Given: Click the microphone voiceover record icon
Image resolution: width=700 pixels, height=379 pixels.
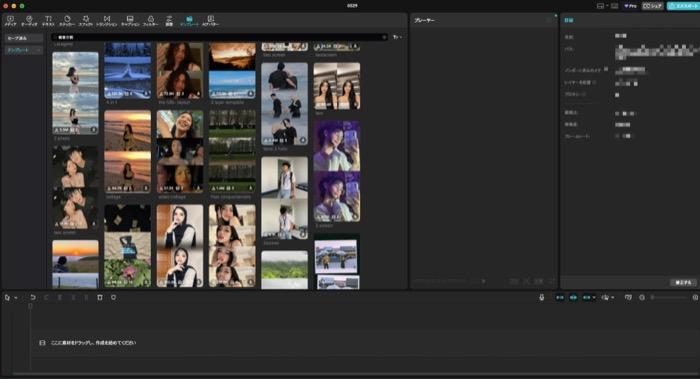Looking at the screenshot, I should [x=542, y=297].
